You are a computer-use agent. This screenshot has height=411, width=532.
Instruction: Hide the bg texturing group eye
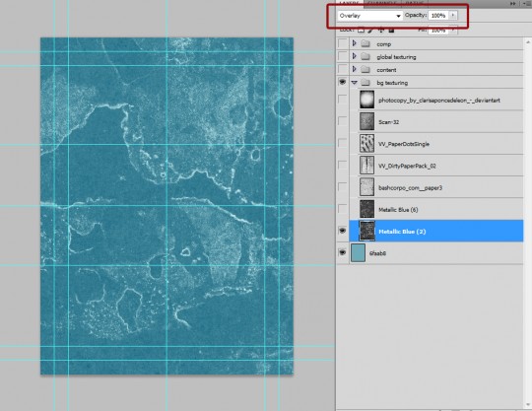pos(343,82)
